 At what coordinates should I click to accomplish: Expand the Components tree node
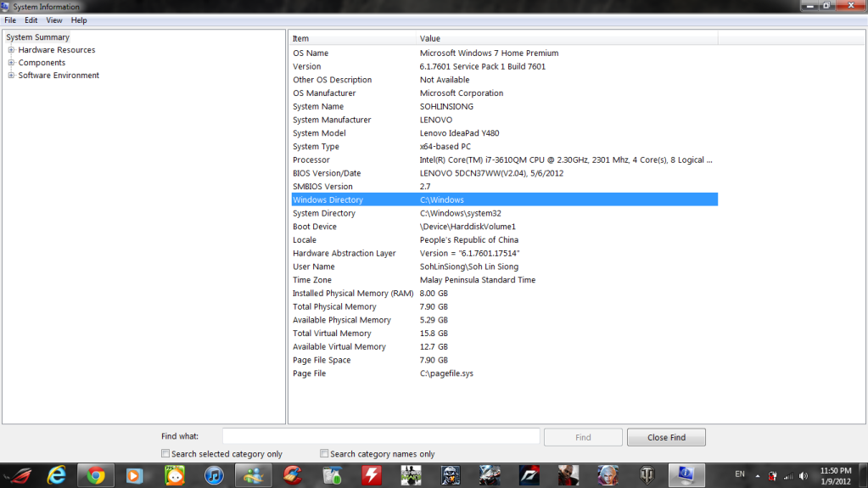11,63
